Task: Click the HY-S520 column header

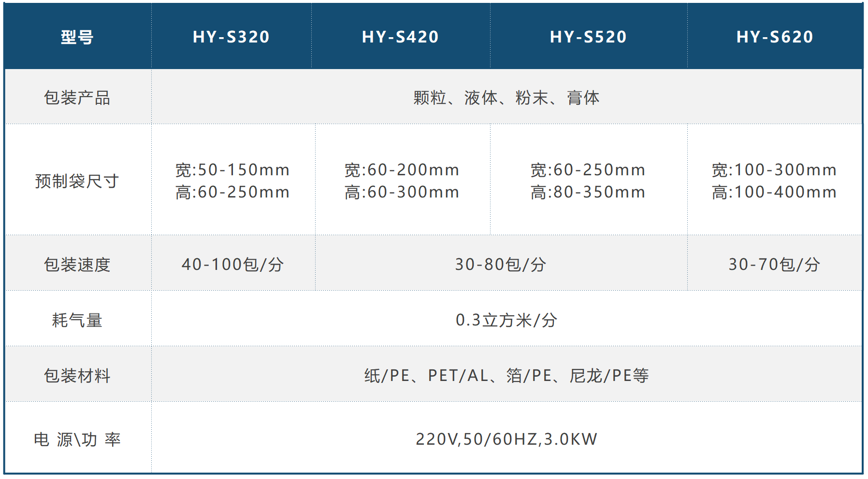Action: coord(588,37)
